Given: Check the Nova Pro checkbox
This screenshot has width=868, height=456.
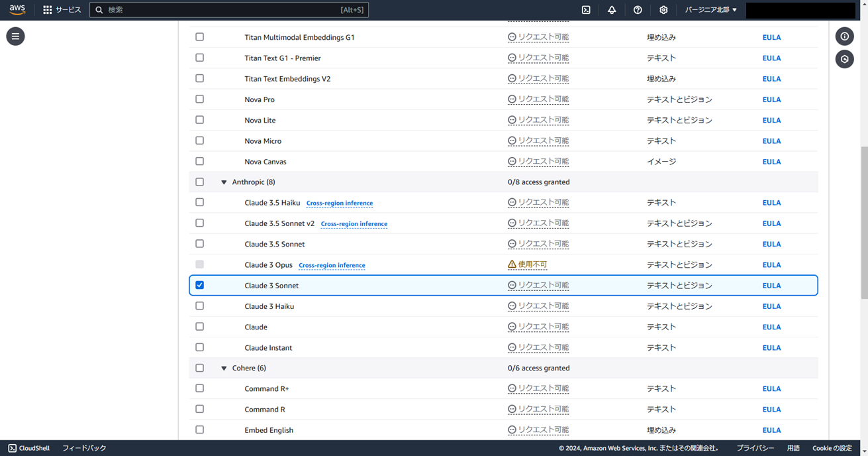Looking at the screenshot, I should [199, 99].
